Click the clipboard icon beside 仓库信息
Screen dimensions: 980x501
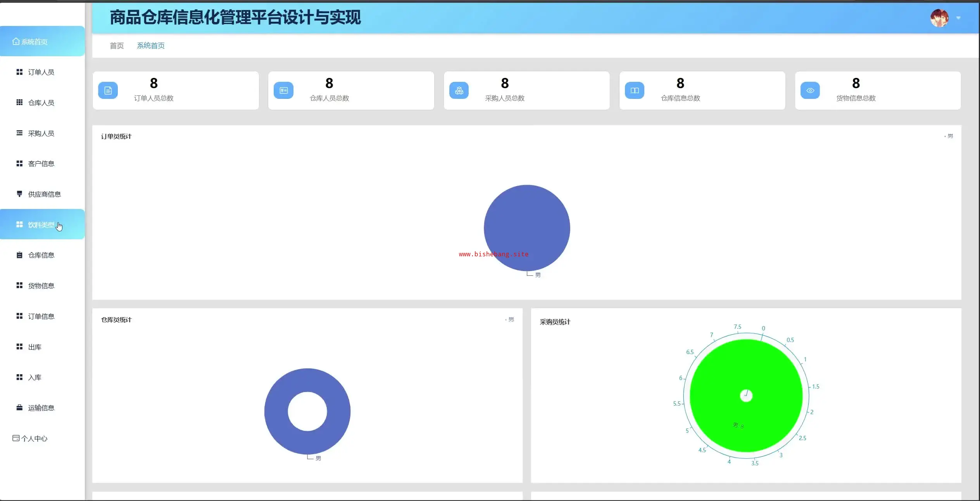(x=19, y=255)
